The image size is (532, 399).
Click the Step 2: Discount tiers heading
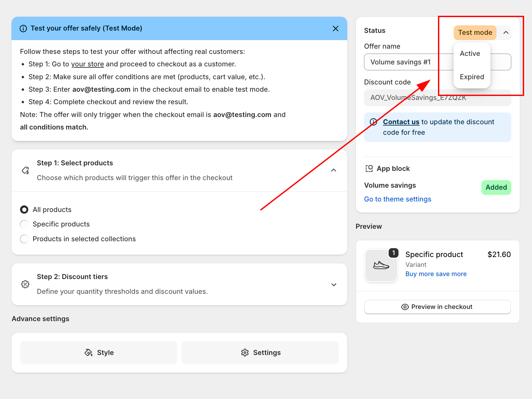pyautogui.click(x=72, y=277)
